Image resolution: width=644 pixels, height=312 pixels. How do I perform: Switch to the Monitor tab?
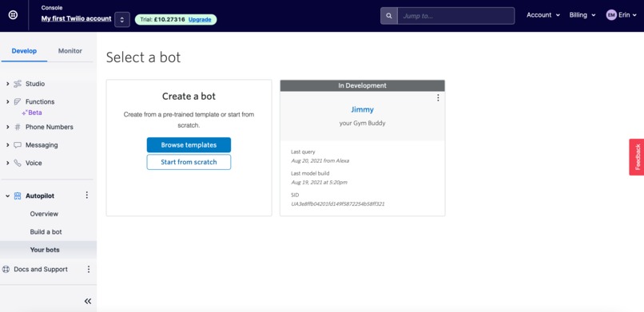(70, 51)
